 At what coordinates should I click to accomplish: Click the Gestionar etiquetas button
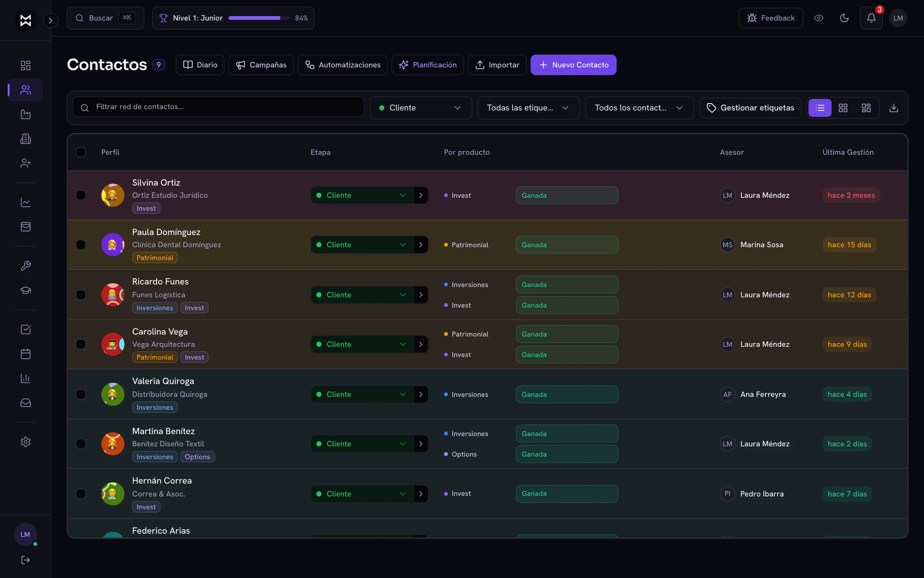[x=750, y=108]
